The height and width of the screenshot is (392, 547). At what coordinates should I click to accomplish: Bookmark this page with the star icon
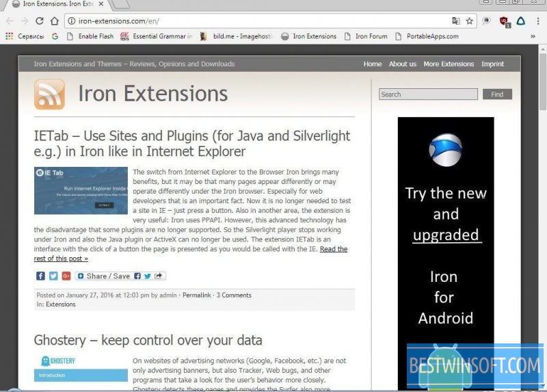[x=470, y=21]
